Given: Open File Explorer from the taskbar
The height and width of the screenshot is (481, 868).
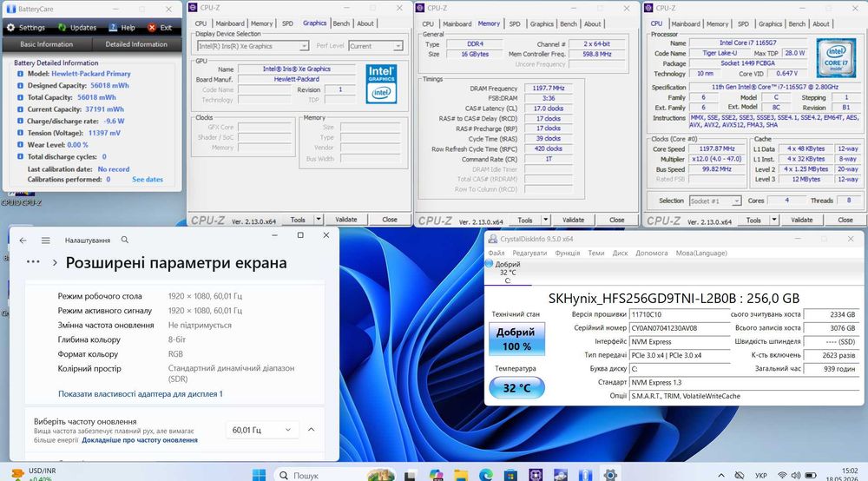Looking at the screenshot, I should (x=461, y=475).
